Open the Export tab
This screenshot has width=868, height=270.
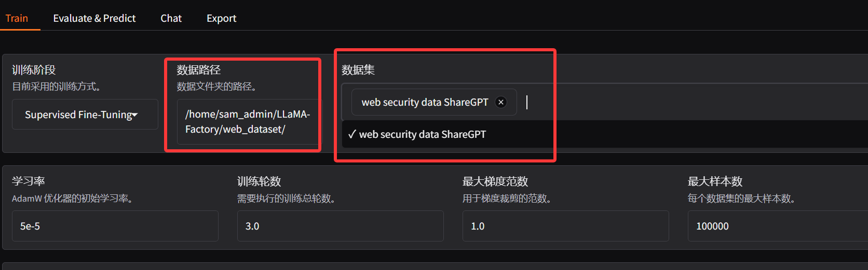point(221,18)
